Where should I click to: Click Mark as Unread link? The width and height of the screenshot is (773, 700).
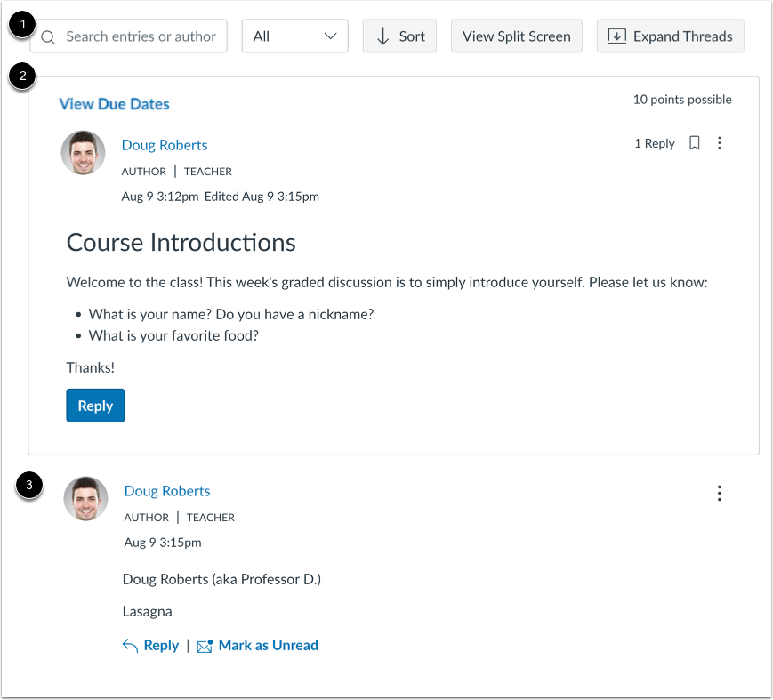257,645
